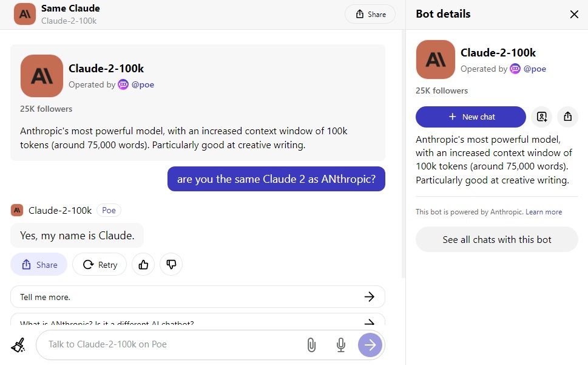
Task: Click the Claude avatar in chat header
Action: pos(25,14)
